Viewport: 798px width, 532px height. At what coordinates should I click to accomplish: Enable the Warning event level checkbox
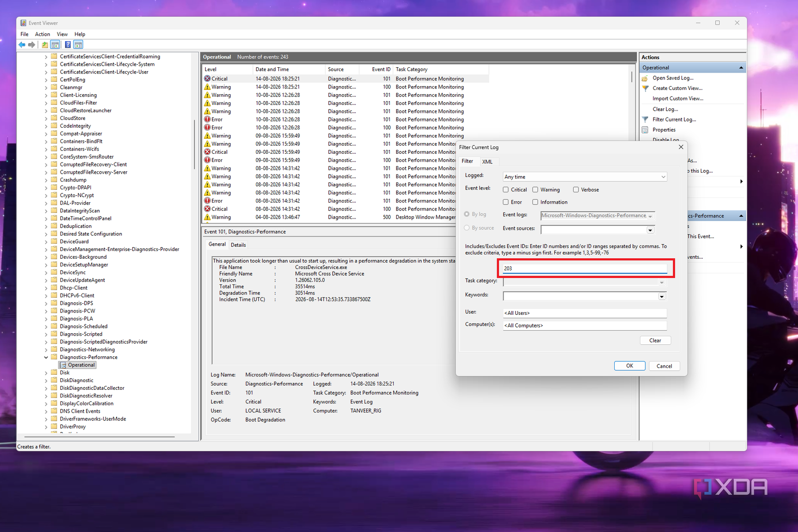coord(535,190)
